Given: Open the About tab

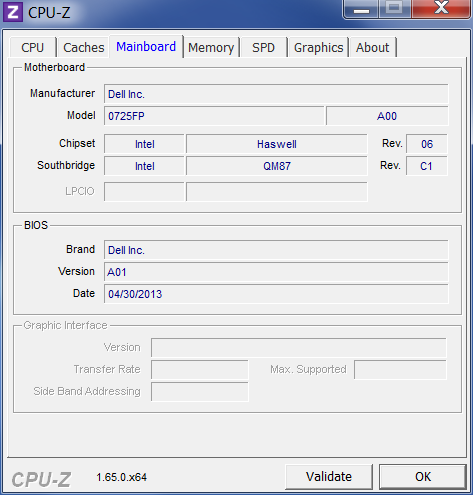Looking at the screenshot, I should (x=372, y=47).
